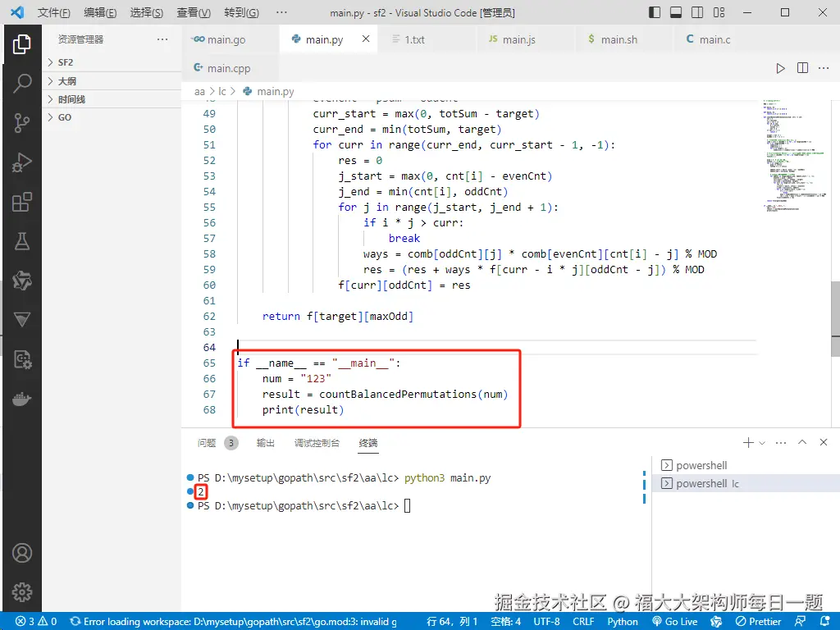This screenshot has width=840, height=630.
Task: Click the main.py breadcrumb segment
Action: (269, 92)
